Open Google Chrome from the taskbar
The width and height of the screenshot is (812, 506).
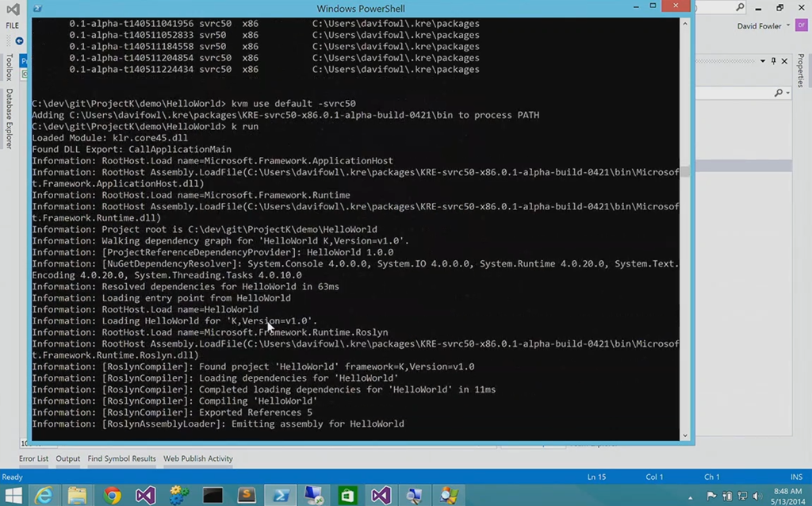(x=111, y=496)
